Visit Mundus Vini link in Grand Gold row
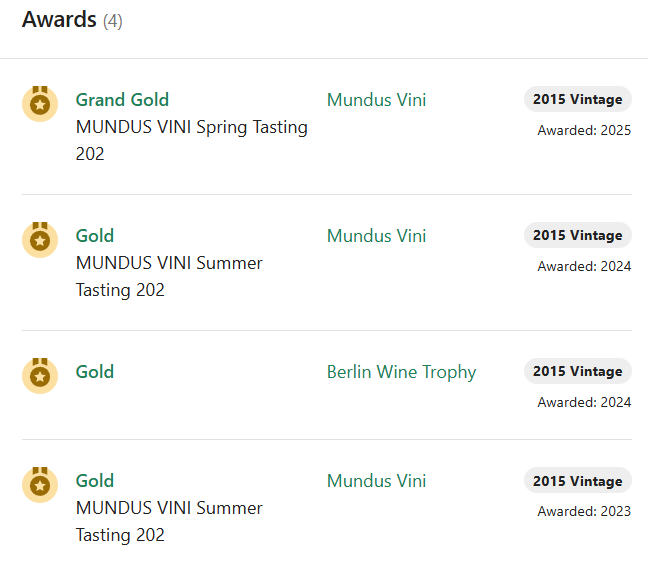This screenshot has height=561, width=648. coord(376,100)
